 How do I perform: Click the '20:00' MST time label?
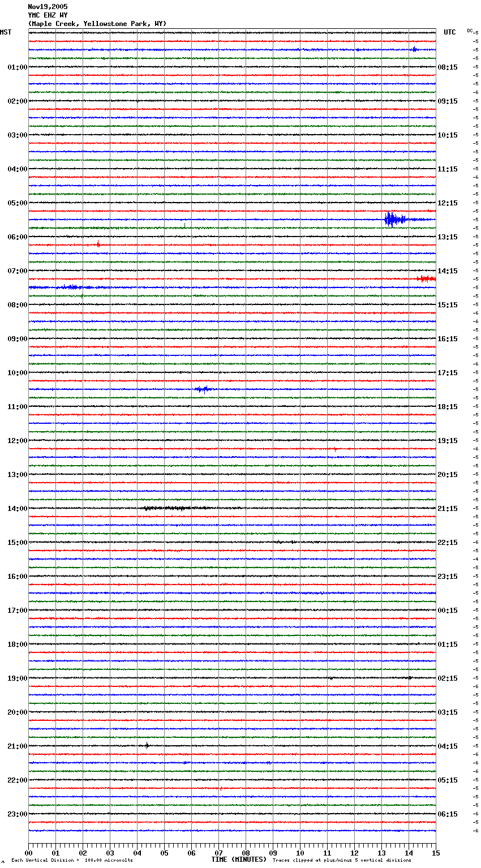(x=18, y=712)
